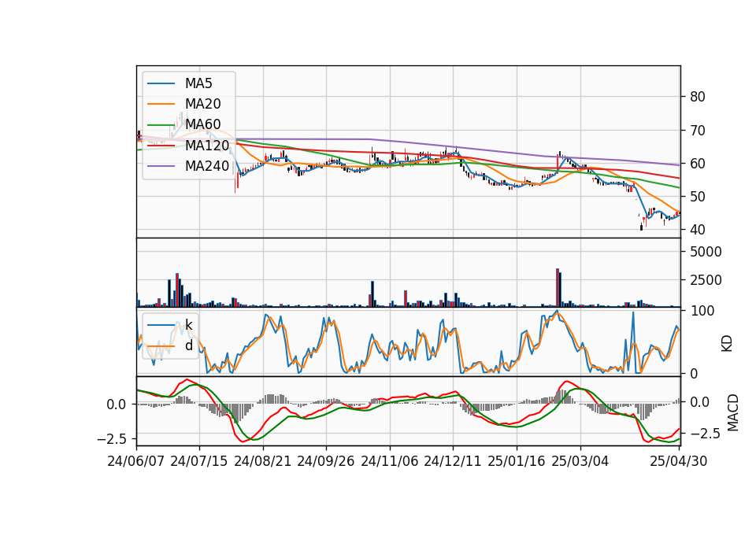Click the MA60 legend label
Screen dimensions: 756x543
(x=202, y=124)
